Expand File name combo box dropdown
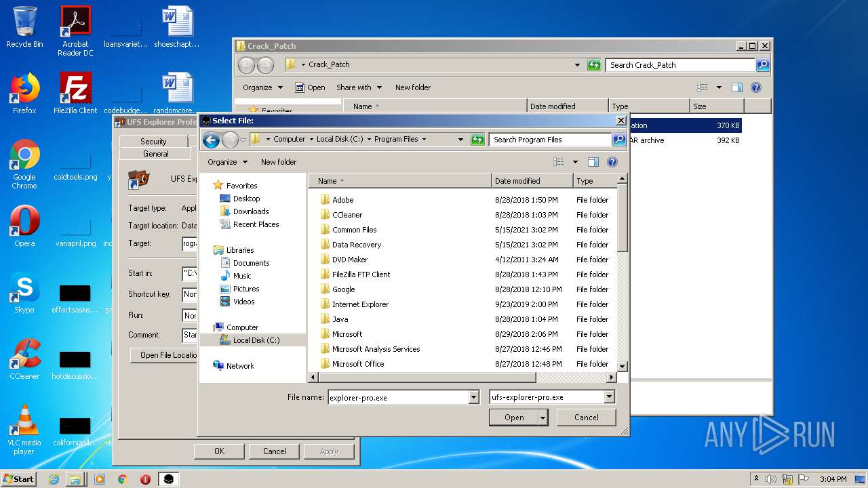The image size is (868, 488). tap(474, 397)
